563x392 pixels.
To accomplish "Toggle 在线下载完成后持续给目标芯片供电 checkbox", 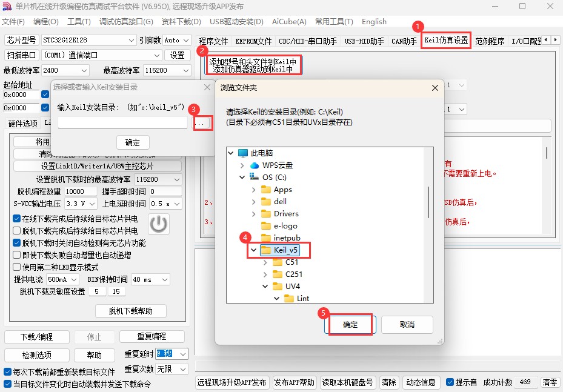I will (x=16, y=219).
